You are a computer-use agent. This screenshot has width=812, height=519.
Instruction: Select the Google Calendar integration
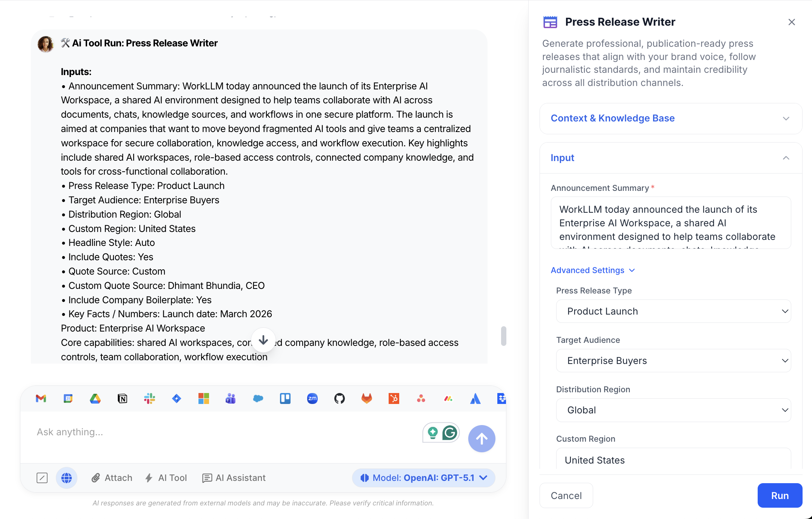(x=68, y=399)
